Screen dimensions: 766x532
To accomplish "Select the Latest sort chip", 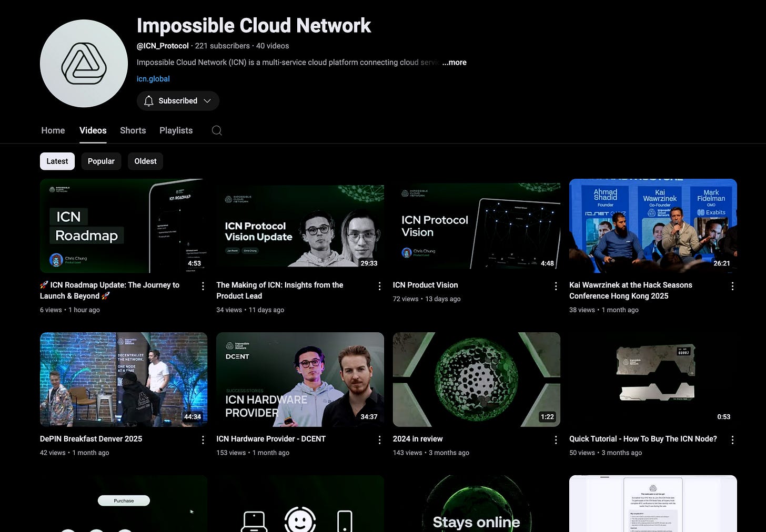I will [x=57, y=161].
